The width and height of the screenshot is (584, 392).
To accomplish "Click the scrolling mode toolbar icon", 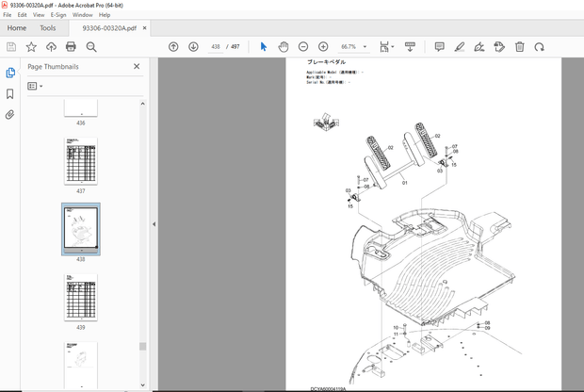I will (410, 46).
